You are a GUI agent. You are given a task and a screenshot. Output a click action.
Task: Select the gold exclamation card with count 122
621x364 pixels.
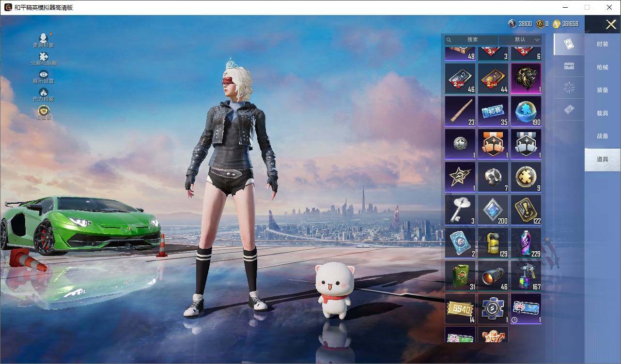click(x=526, y=210)
